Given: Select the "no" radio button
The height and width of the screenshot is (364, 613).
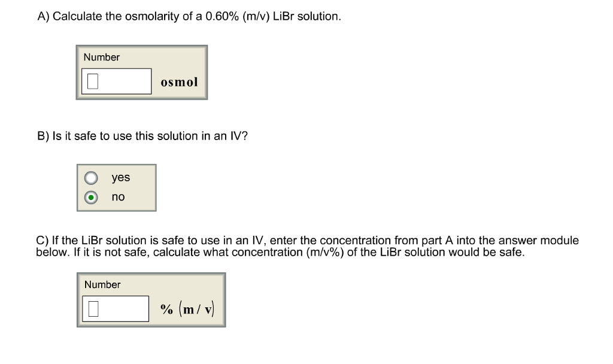Looking at the screenshot, I should click(x=90, y=198).
